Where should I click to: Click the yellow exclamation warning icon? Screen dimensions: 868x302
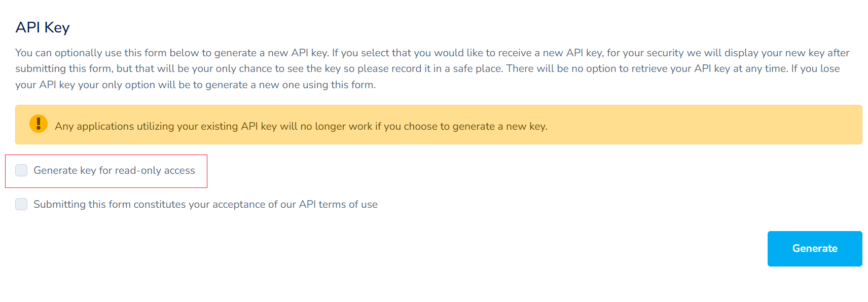point(39,124)
